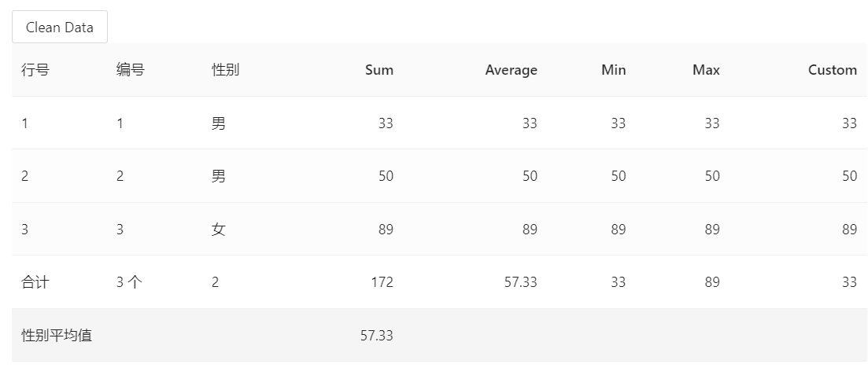Click the 3 个 count cell
Image resolution: width=868 pixels, height=375 pixels.
click(129, 282)
